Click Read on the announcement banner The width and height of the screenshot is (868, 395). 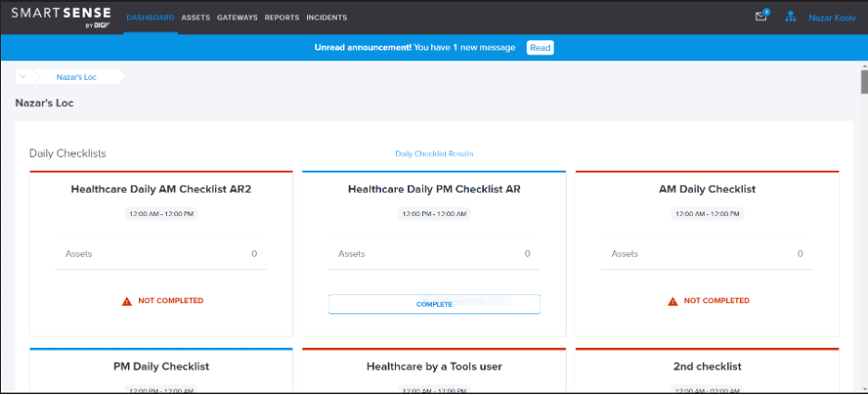[x=541, y=47]
